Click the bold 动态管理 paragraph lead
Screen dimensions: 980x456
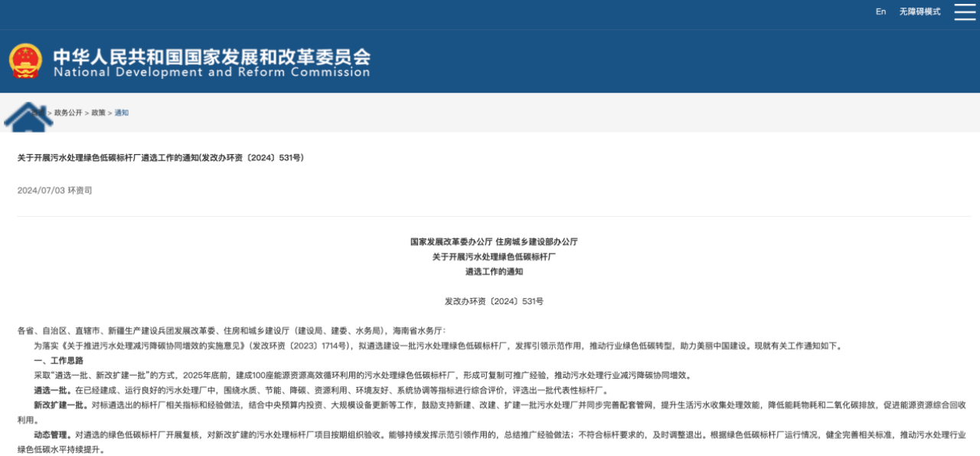pyautogui.click(x=52, y=435)
